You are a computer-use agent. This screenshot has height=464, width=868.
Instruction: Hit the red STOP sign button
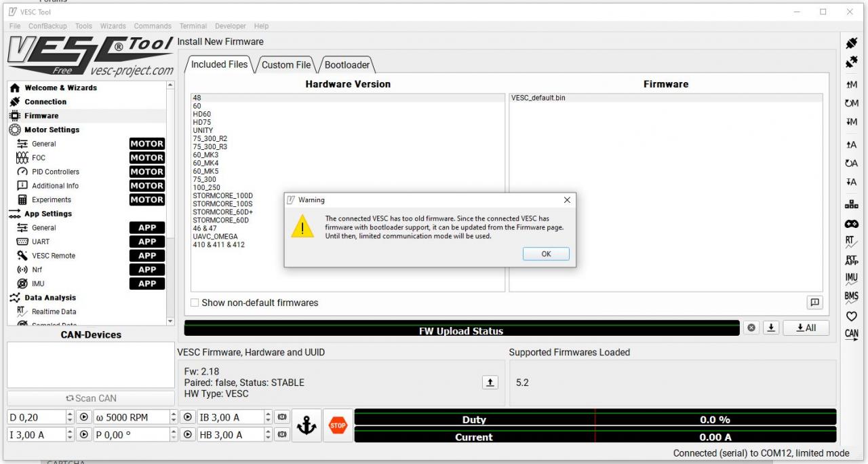338,425
